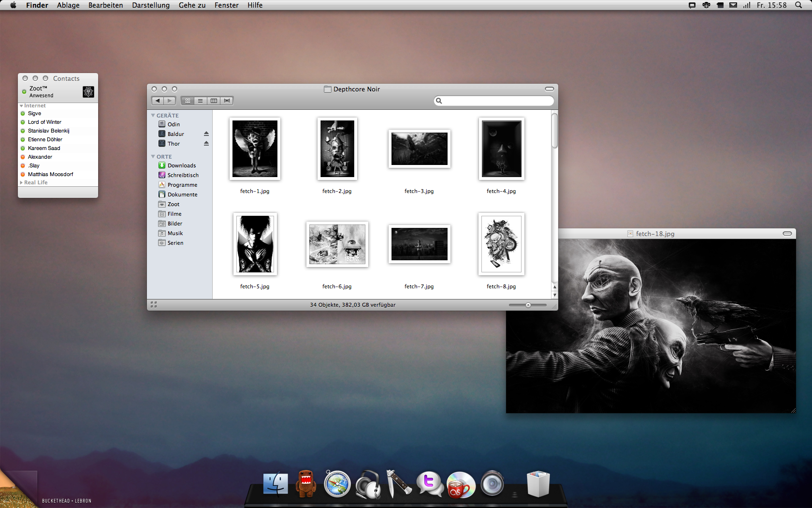Select contact Sigve
Viewport: 812px width, 508px height.
(34, 113)
